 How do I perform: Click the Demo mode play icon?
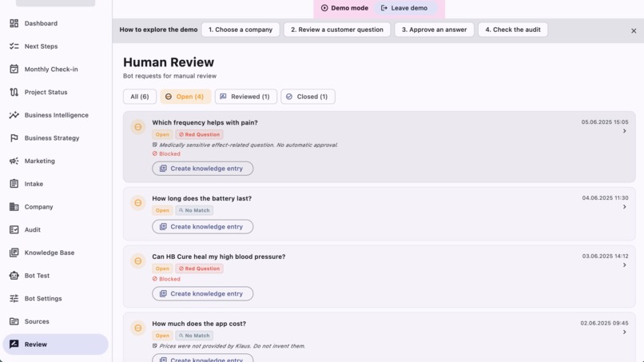(x=324, y=8)
